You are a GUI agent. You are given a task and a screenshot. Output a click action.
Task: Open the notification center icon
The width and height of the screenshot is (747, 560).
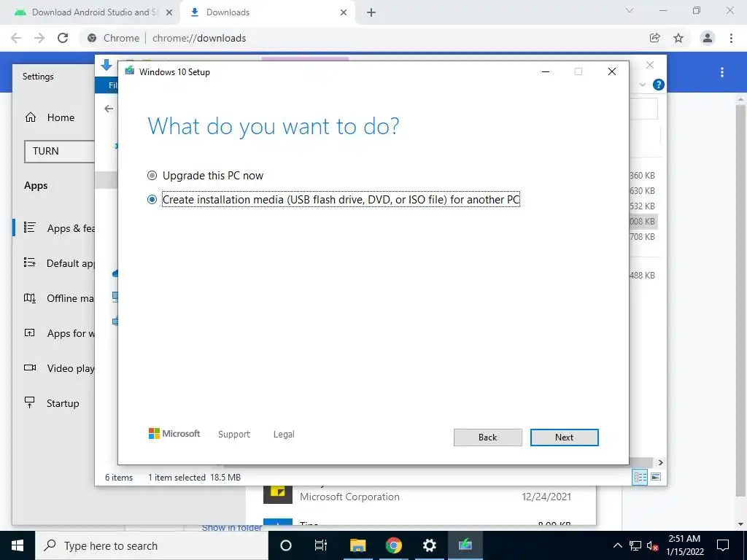(x=723, y=545)
